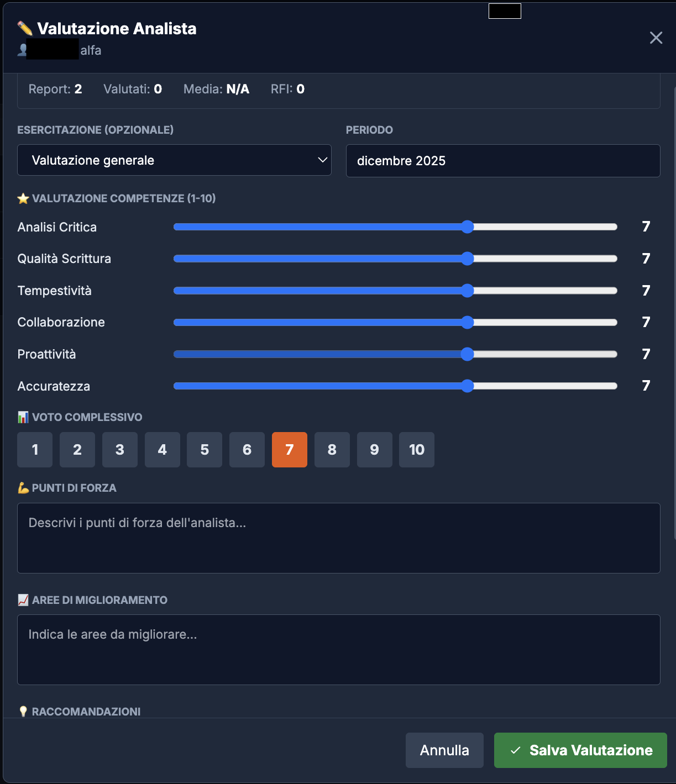Click the Punti di Forza text area
Screen dimensions: 676x784
[338, 538]
